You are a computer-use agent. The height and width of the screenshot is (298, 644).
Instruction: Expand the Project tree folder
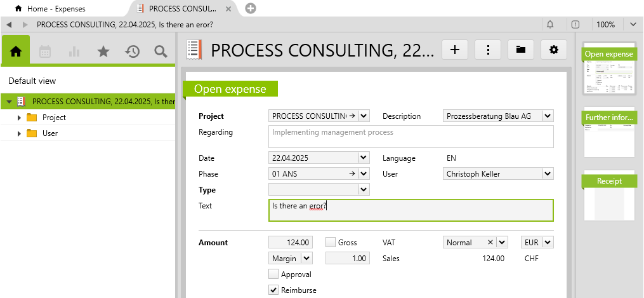19,118
